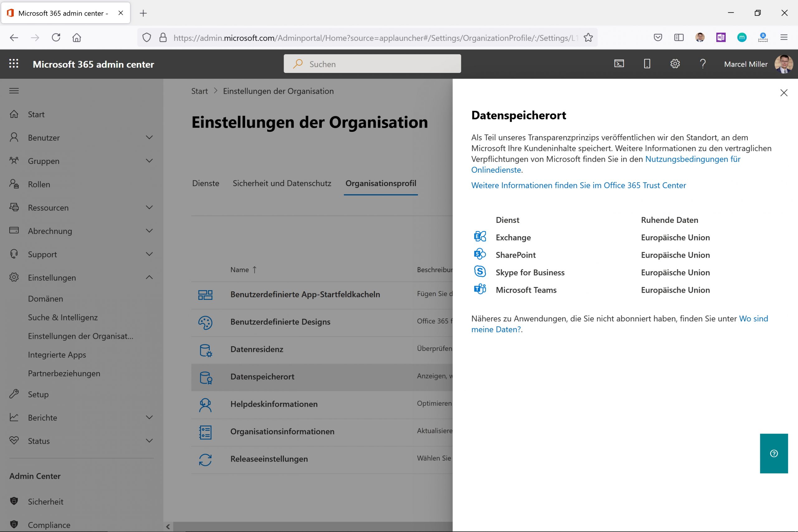Viewport: 798px width, 532px height.
Task: Open Start in the sidebar
Action: (x=36, y=114)
